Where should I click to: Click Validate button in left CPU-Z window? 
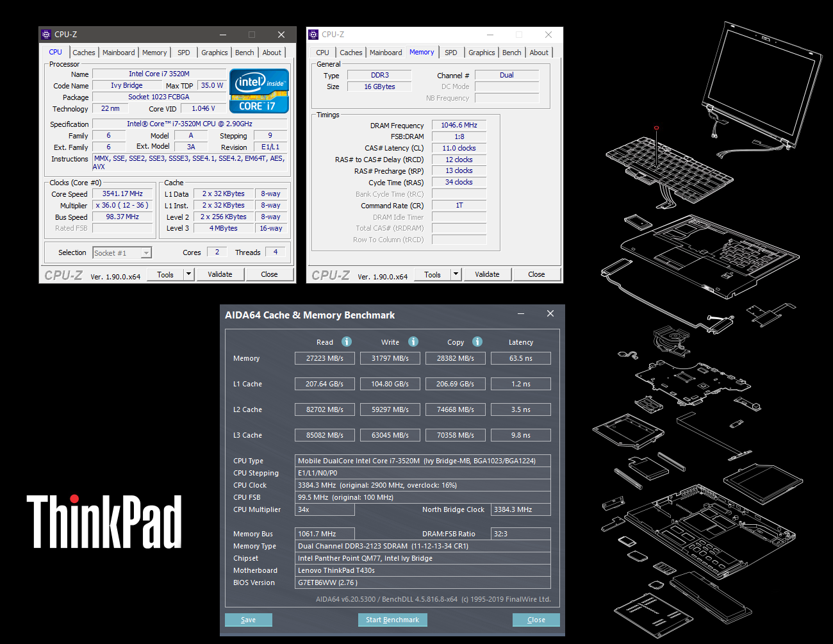[x=220, y=274]
